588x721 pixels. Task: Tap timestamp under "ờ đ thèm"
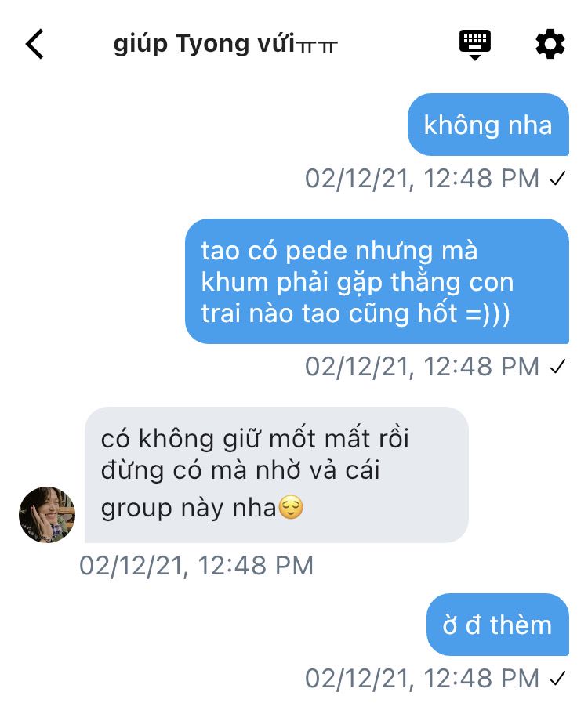422,678
